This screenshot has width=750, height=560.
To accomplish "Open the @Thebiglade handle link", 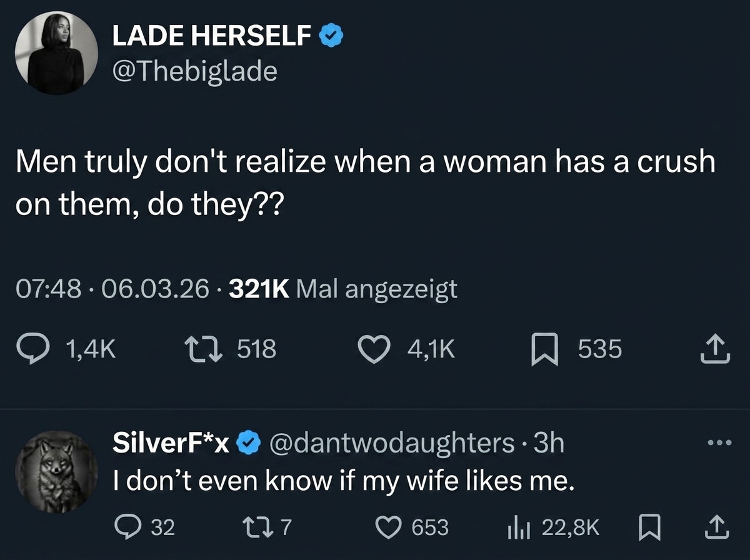I will point(194,72).
